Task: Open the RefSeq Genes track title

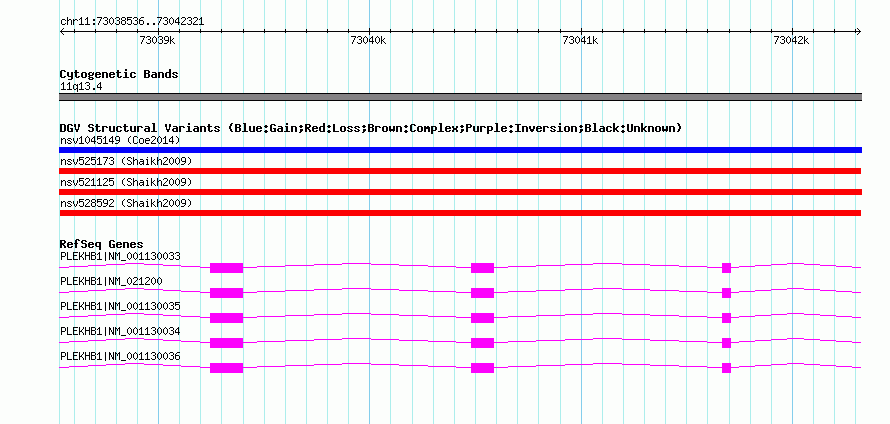Action: click(x=102, y=244)
